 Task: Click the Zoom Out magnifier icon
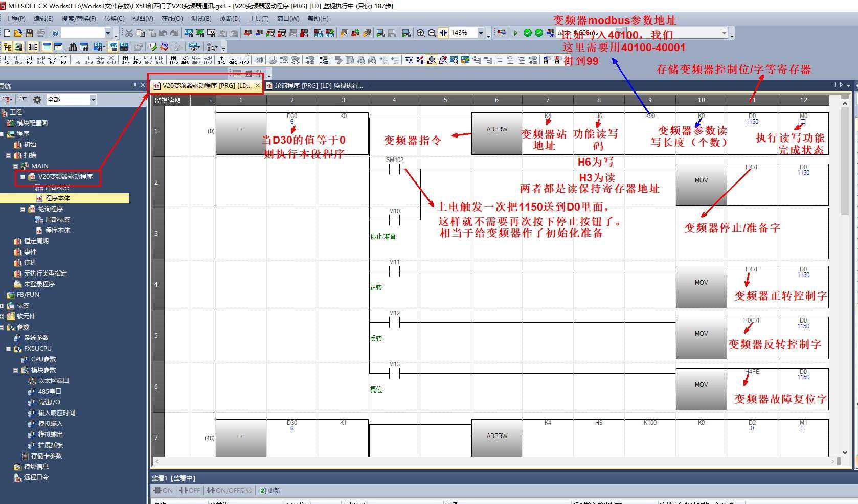click(x=432, y=33)
